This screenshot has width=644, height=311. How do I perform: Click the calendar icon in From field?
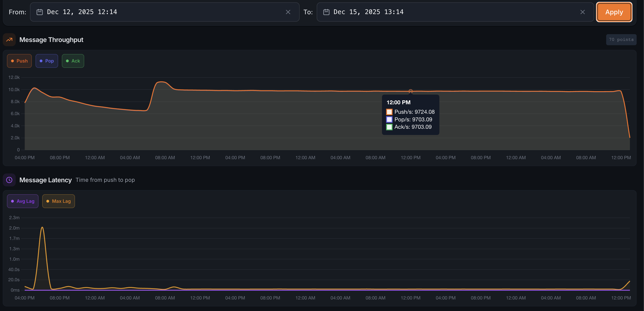coord(39,12)
